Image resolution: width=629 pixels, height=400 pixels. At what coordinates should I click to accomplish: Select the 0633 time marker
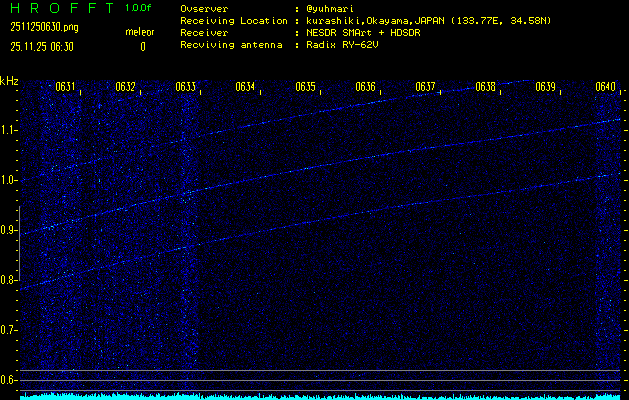[185, 88]
